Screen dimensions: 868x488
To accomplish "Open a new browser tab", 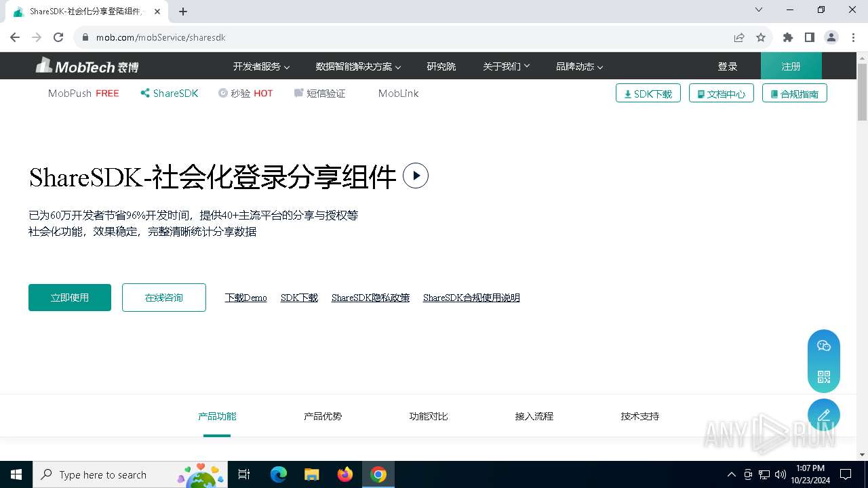I will coord(183,12).
